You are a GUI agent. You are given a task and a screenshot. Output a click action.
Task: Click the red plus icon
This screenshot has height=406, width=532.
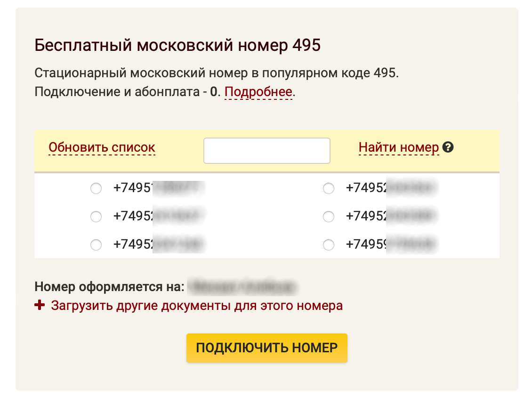click(x=40, y=306)
